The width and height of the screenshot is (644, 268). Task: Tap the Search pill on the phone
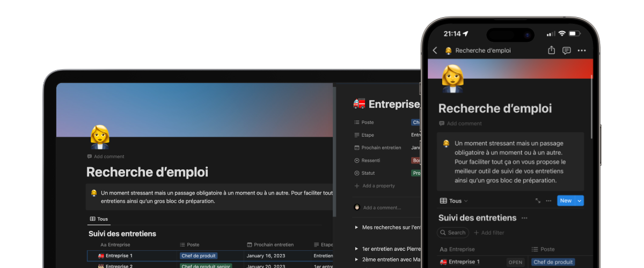click(452, 233)
